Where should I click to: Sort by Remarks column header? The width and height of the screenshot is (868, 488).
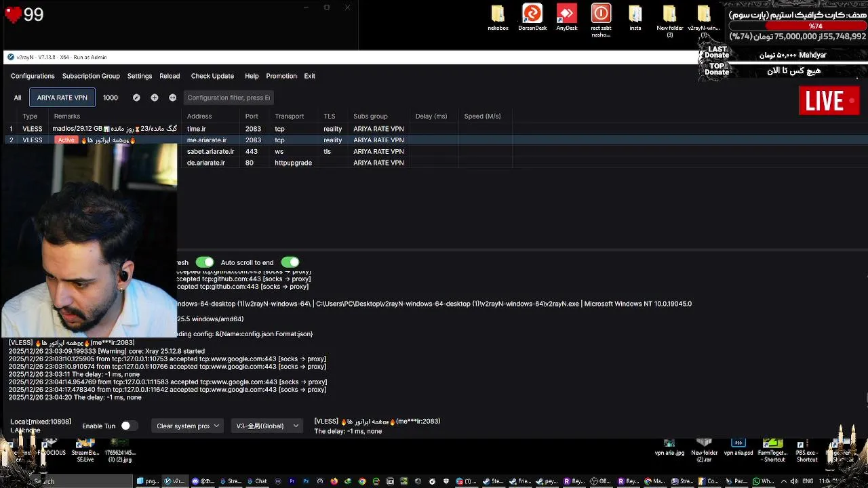67,117
